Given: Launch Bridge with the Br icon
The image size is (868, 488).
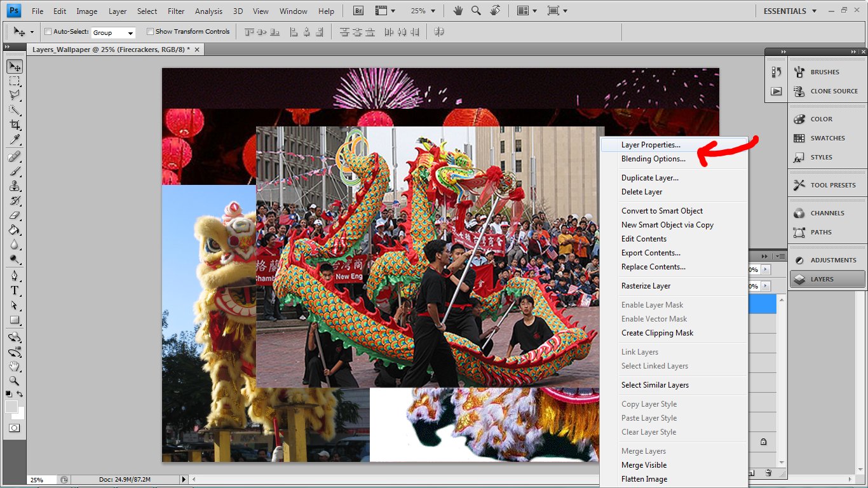Looking at the screenshot, I should point(358,11).
